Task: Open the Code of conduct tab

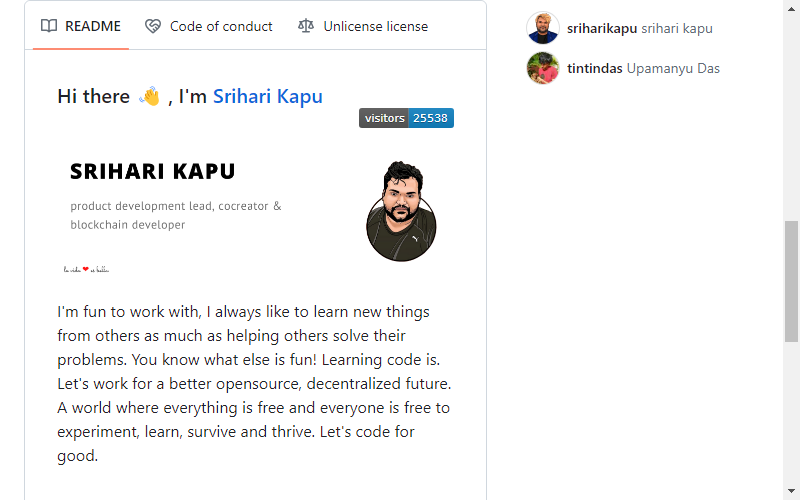Action: pos(209,26)
